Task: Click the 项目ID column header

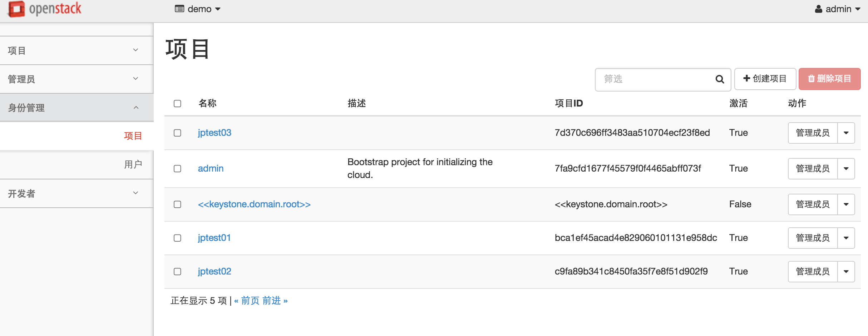Action: click(569, 103)
